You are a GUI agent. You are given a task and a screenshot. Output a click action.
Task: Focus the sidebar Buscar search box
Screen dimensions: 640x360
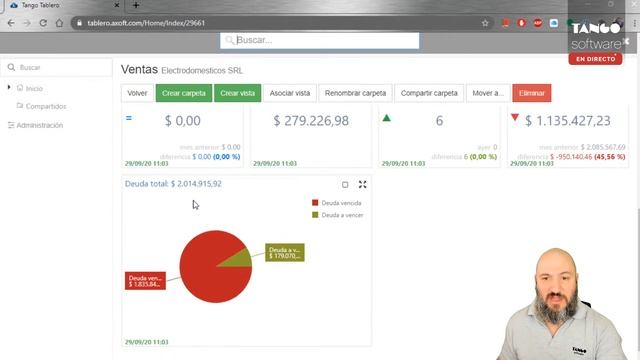pos(56,67)
